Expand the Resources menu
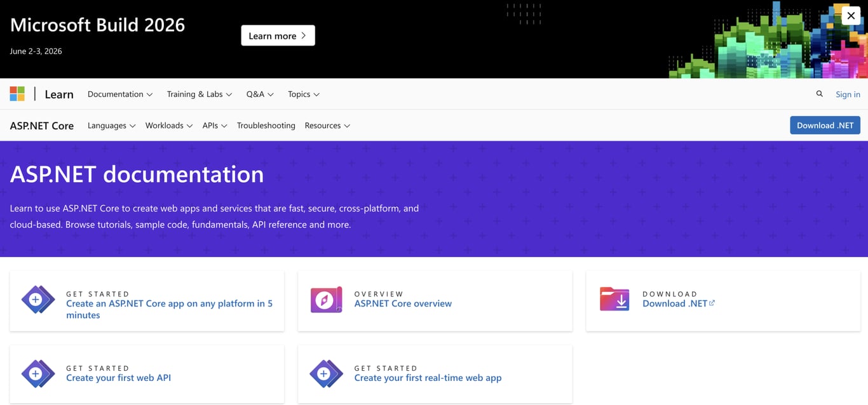The height and width of the screenshot is (405, 868). click(327, 126)
